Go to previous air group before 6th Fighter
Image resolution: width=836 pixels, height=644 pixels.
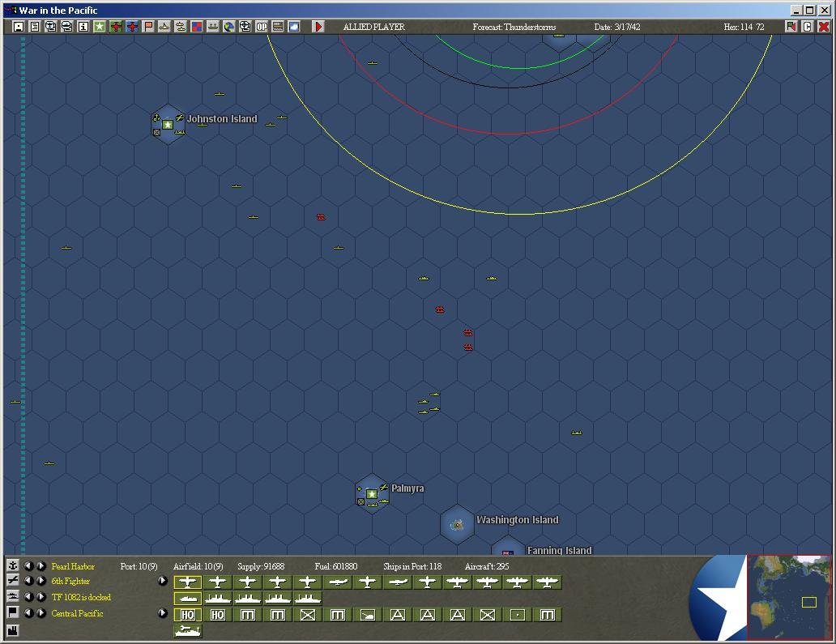click(29, 581)
